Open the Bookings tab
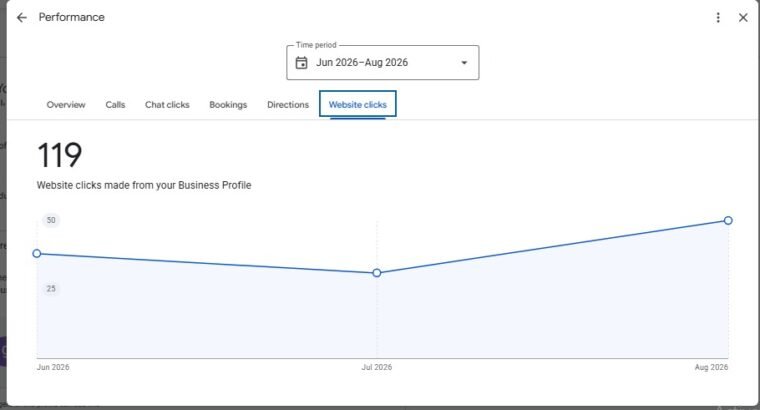Viewport: 760px width, 410px height. pos(228,105)
